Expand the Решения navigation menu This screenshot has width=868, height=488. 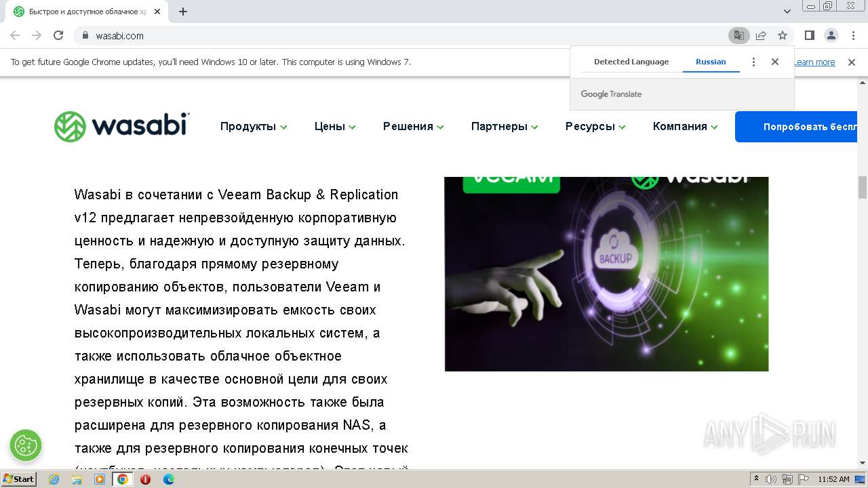(414, 126)
